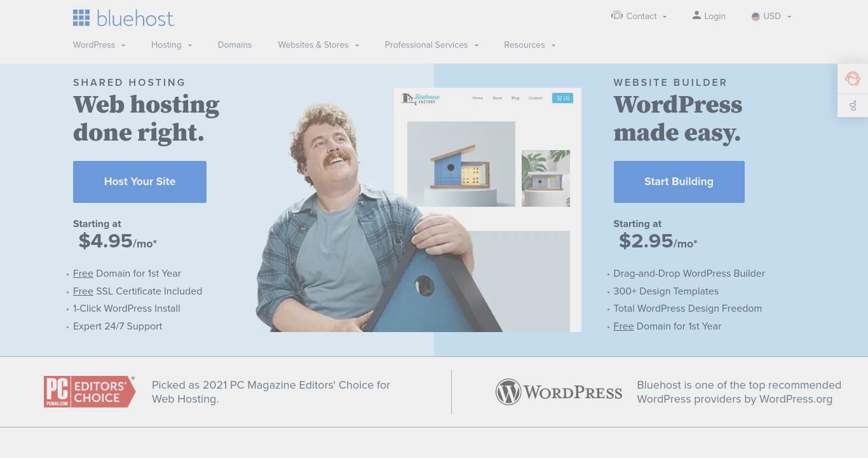Click the Birdhouse Factory logo in the mockup
This screenshot has height=458, width=868.
(421, 98)
